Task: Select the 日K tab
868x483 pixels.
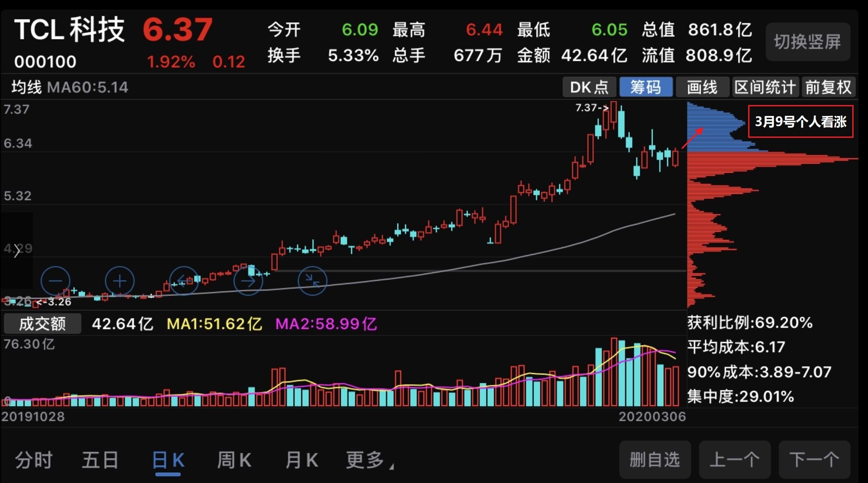Action: click(x=168, y=460)
